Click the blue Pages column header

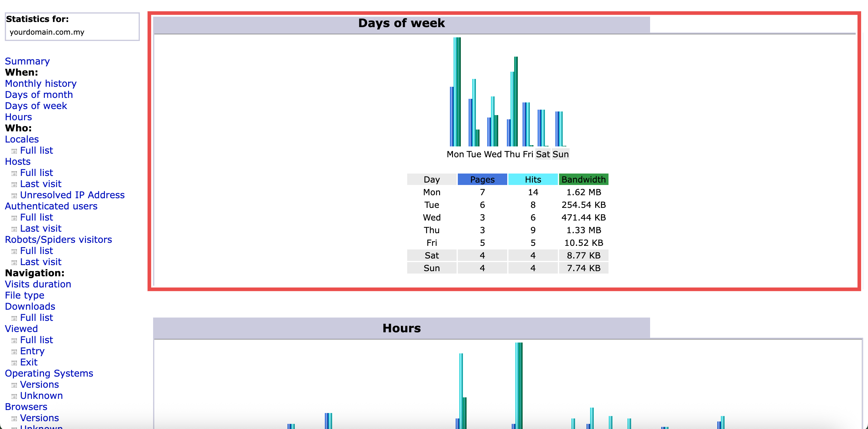tap(482, 180)
